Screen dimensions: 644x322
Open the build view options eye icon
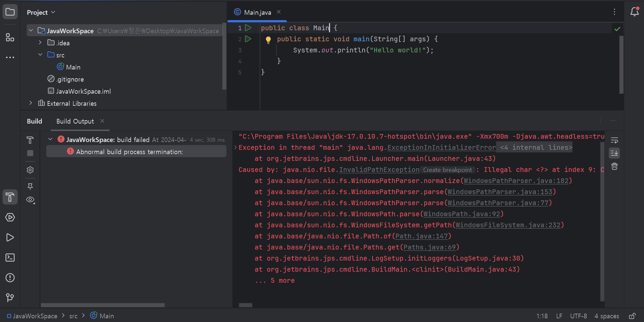click(x=31, y=200)
